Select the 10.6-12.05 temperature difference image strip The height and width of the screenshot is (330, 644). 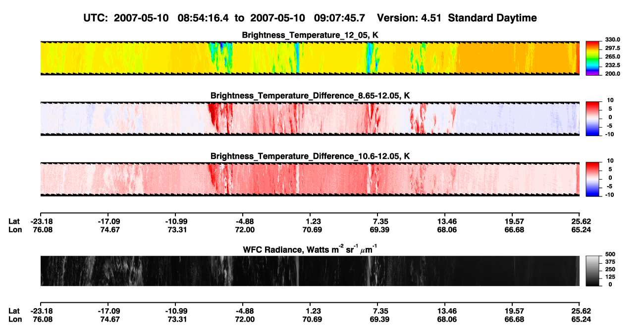coord(310,179)
